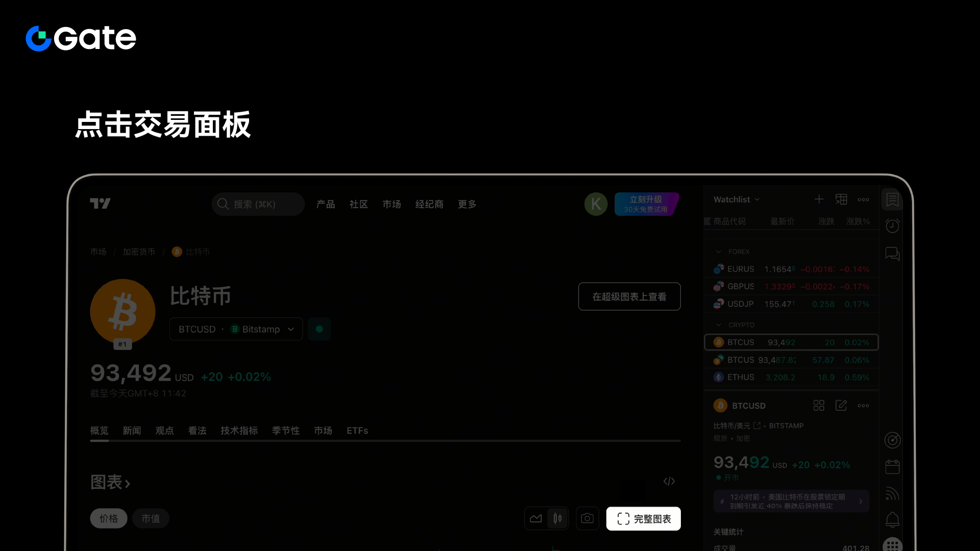The height and width of the screenshot is (551, 980).
Task: Toggle the 市值 market cap pill
Action: coord(151,518)
